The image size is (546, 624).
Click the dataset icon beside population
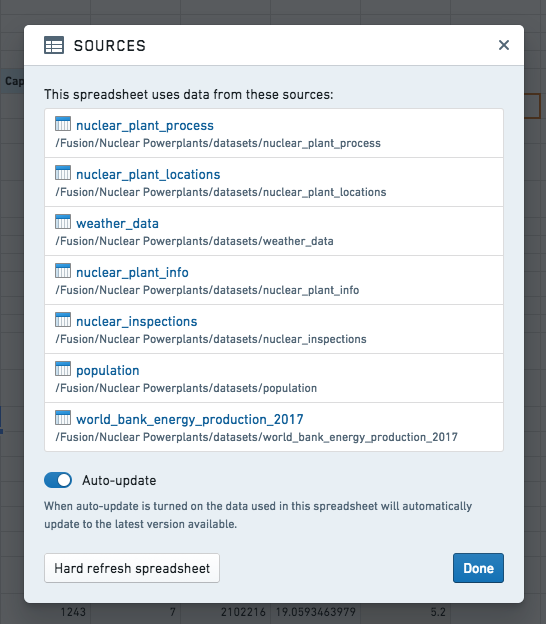[63, 369]
